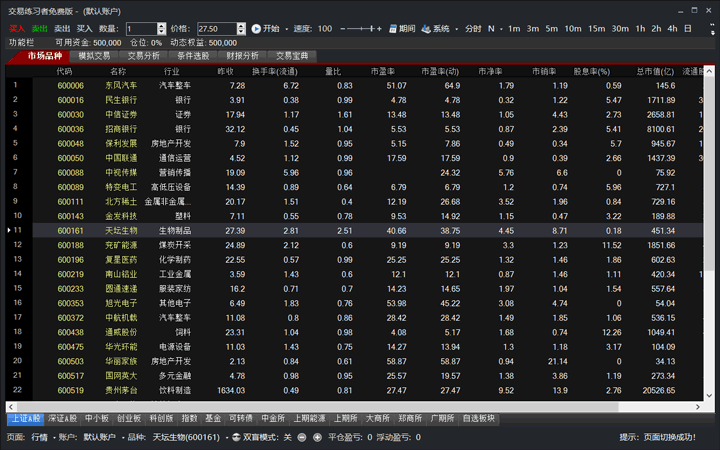Viewport: 720px width, 450px height.
Task: Click the circled plus icon in the status bar
Action: [x=317, y=438]
